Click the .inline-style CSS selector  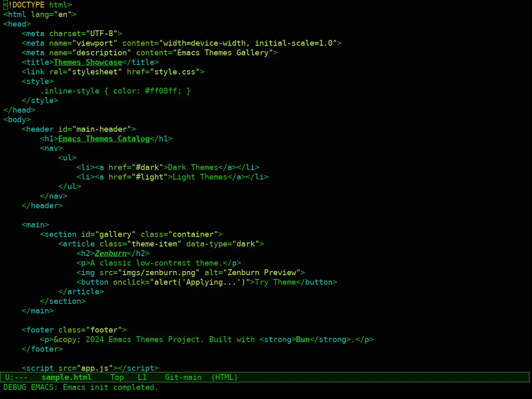70,91
